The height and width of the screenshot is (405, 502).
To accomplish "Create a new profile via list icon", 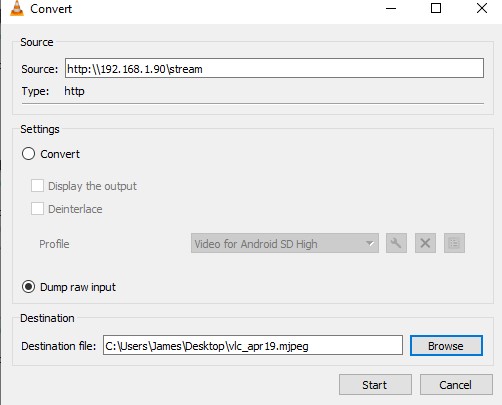I will pyautogui.click(x=454, y=243).
